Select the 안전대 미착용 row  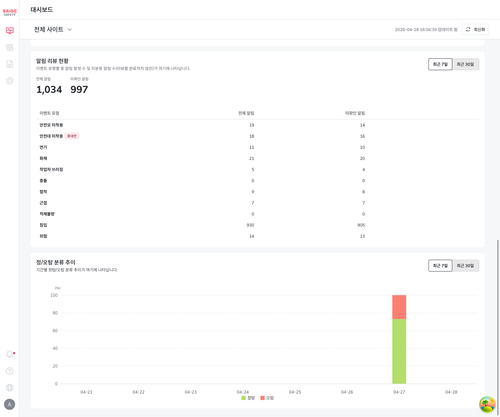(257, 136)
